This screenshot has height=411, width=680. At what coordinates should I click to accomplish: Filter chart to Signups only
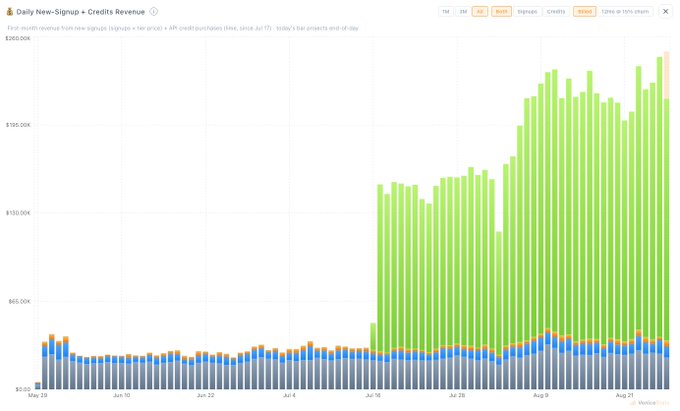click(527, 12)
